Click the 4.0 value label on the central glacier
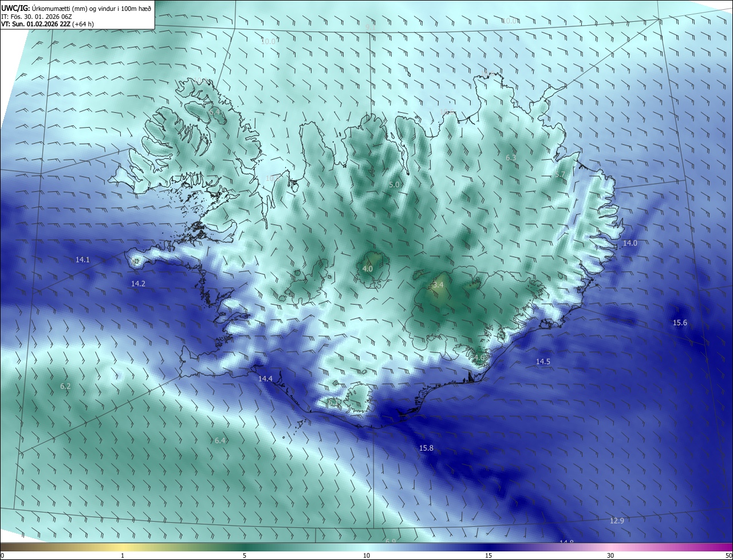This screenshot has height=560, width=733. (368, 269)
